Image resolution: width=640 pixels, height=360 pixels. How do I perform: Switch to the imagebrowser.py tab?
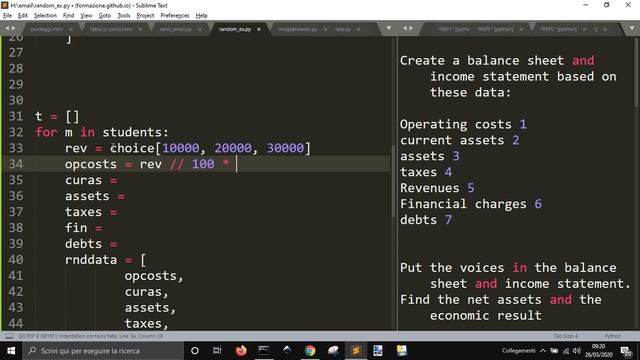tap(298, 29)
